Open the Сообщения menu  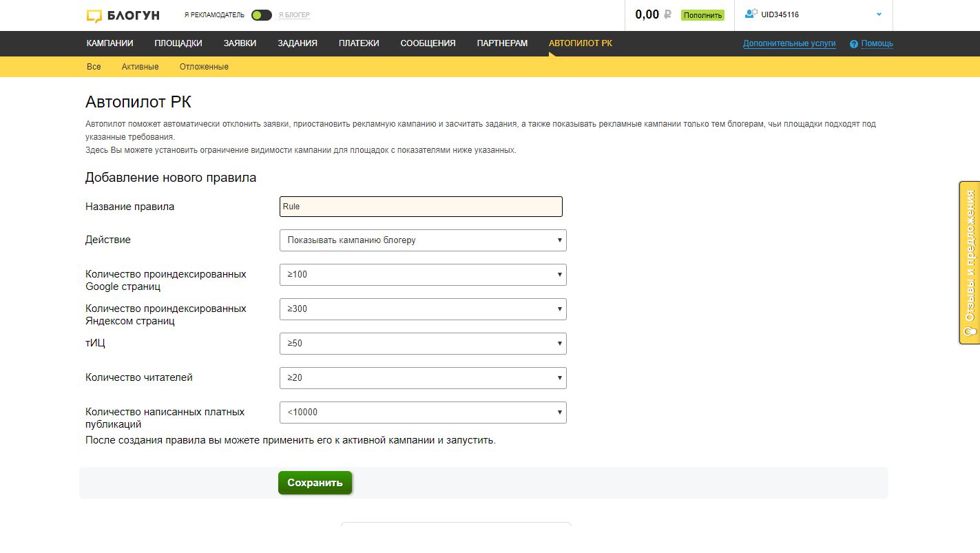coord(428,43)
